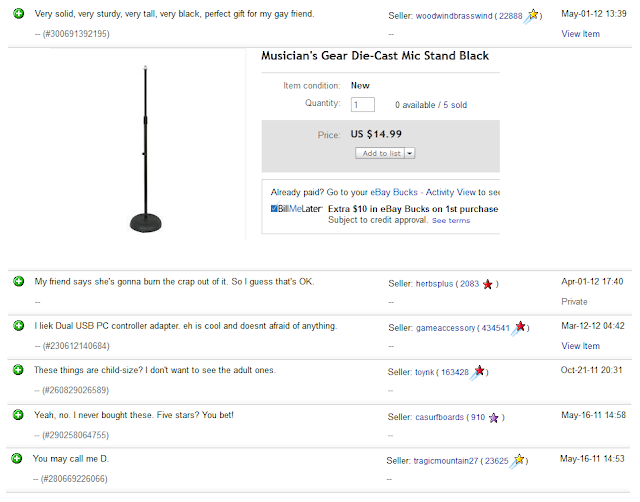Image resolution: width=640 pixels, height=502 pixels.
Task: Click the mic stand product image
Action: pyautogui.click(x=146, y=149)
